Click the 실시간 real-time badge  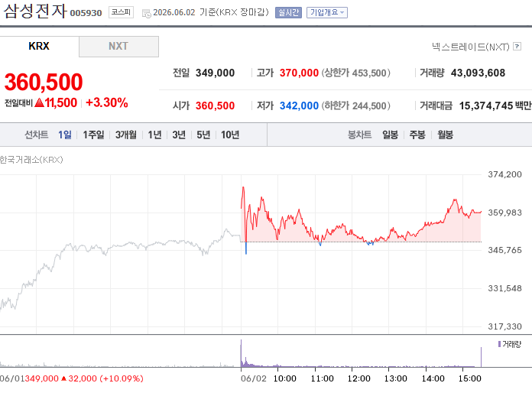click(288, 12)
